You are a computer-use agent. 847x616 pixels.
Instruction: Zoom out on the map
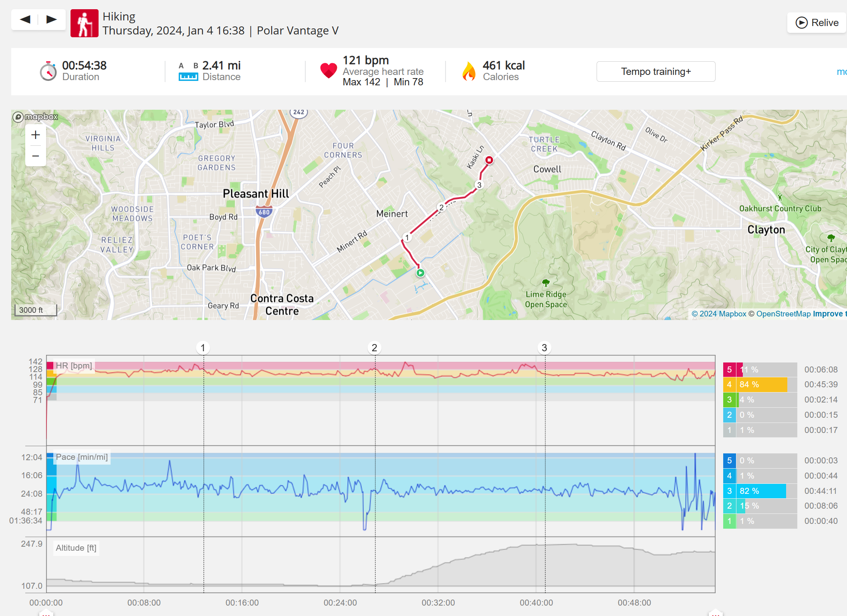36,156
